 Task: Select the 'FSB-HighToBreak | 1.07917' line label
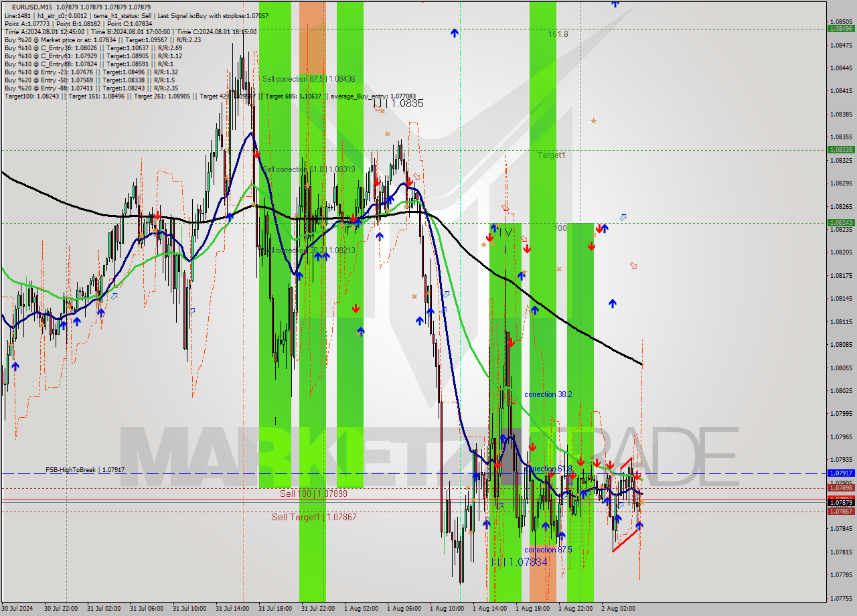85,470
